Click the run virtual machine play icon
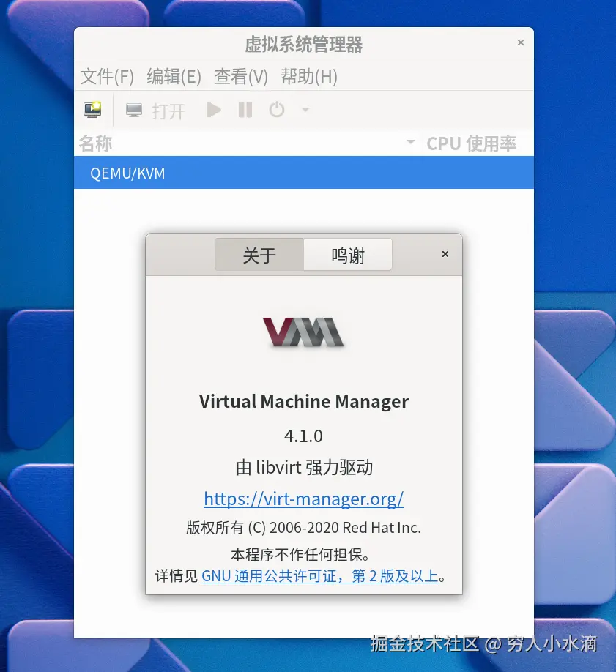616x672 pixels. point(214,110)
